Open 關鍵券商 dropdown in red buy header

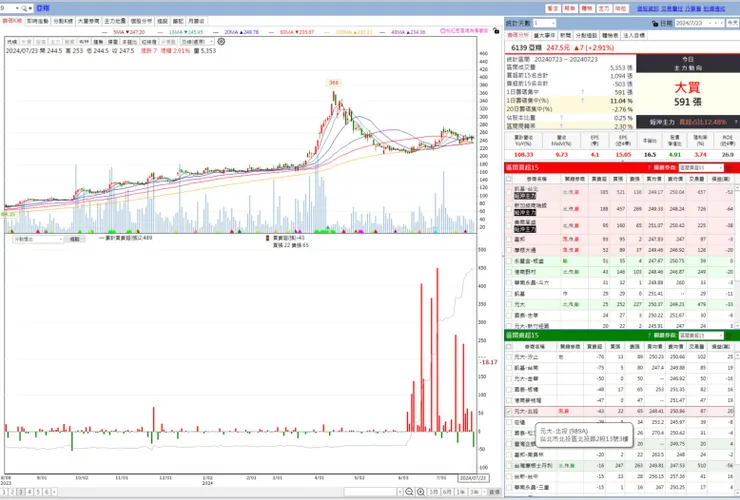tap(701, 168)
